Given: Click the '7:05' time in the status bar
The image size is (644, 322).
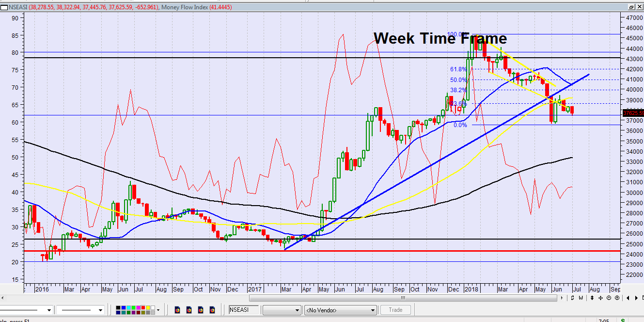Looking at the screenshot, I should pos(604,320).
